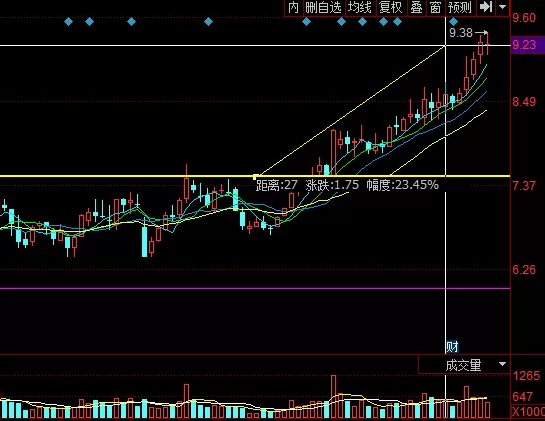The width and height of the screenshot is (545, 421).
Task: Click the 成交量 label text
Action: point(464,365)
